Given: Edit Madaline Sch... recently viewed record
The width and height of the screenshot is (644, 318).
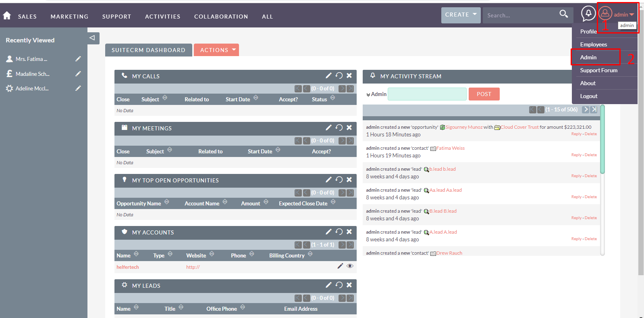Looking at the screenshot, I should pos(78,74).
